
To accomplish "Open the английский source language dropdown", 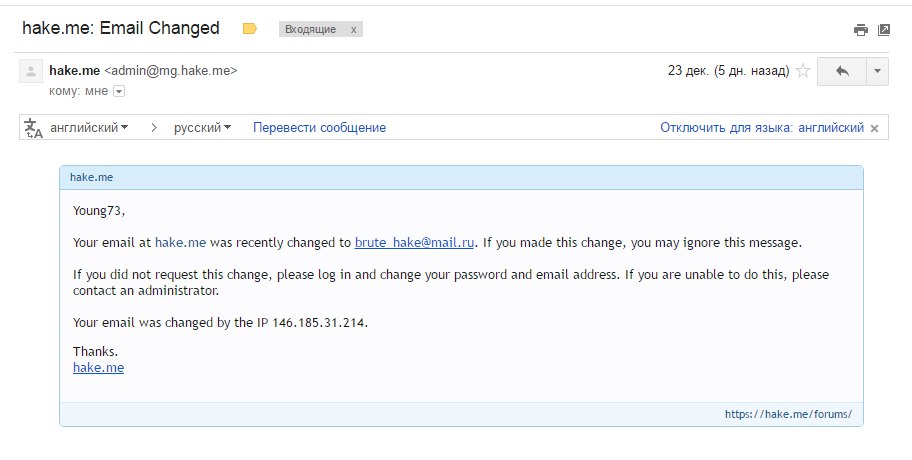I will coord(89,127).
